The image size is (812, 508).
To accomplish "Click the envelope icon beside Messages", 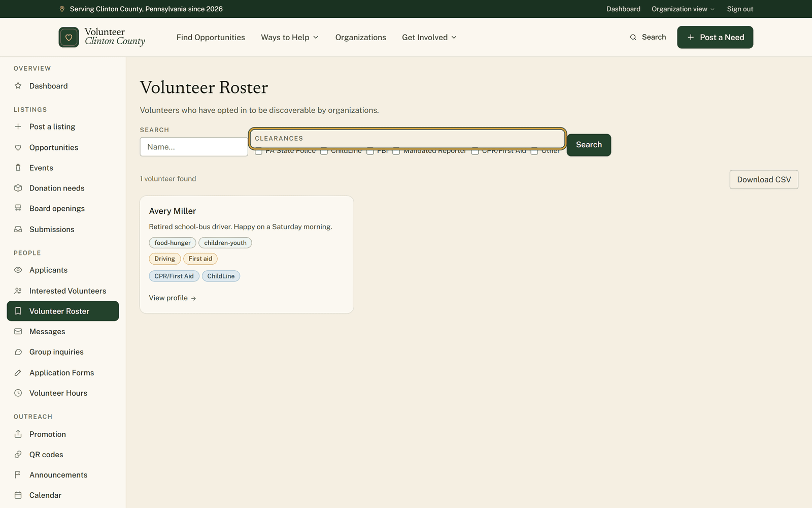I will [18, 331].
